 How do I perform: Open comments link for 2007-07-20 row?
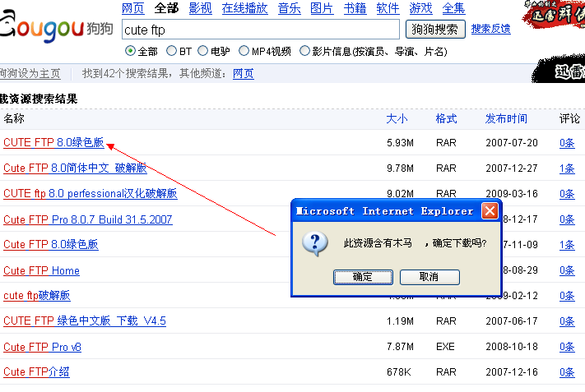pyautogui.click(x=567, y=143)
